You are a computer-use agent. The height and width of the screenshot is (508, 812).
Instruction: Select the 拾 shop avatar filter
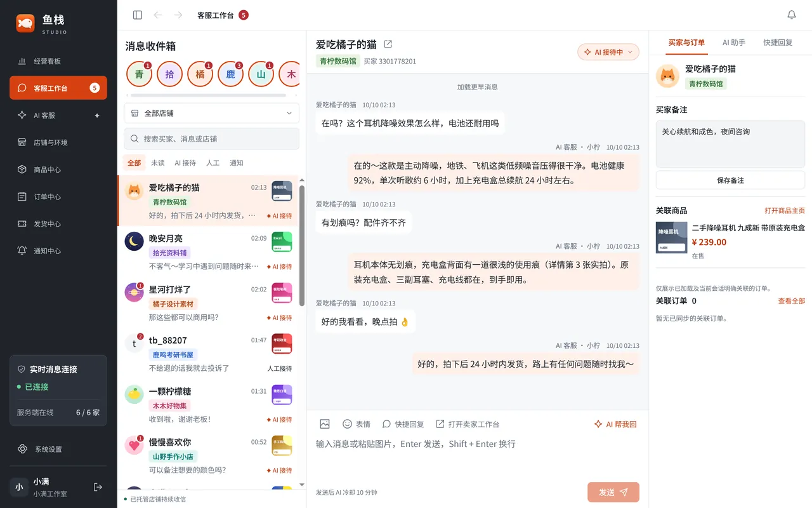pyautogui.click(x=169, y=74)
